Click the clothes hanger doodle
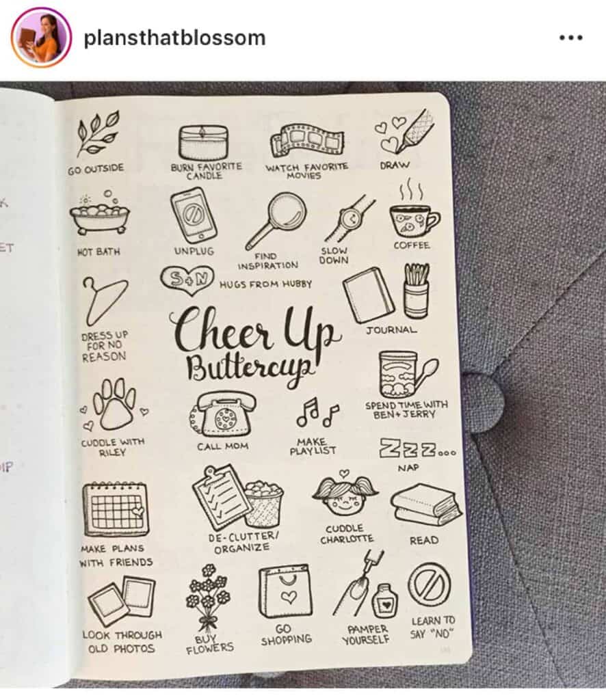This screenshot has height=700, width=606. [x=105, y=301]
